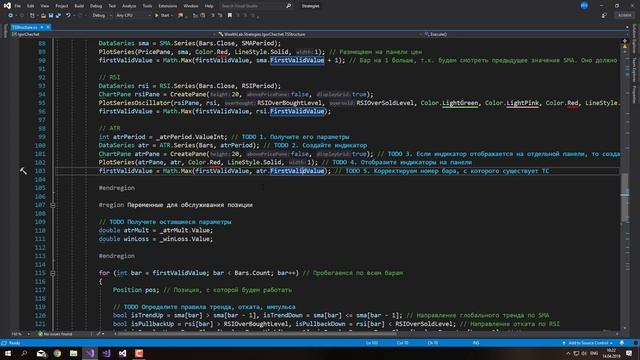Click the Save file toolbar icon

click(51, 16)
